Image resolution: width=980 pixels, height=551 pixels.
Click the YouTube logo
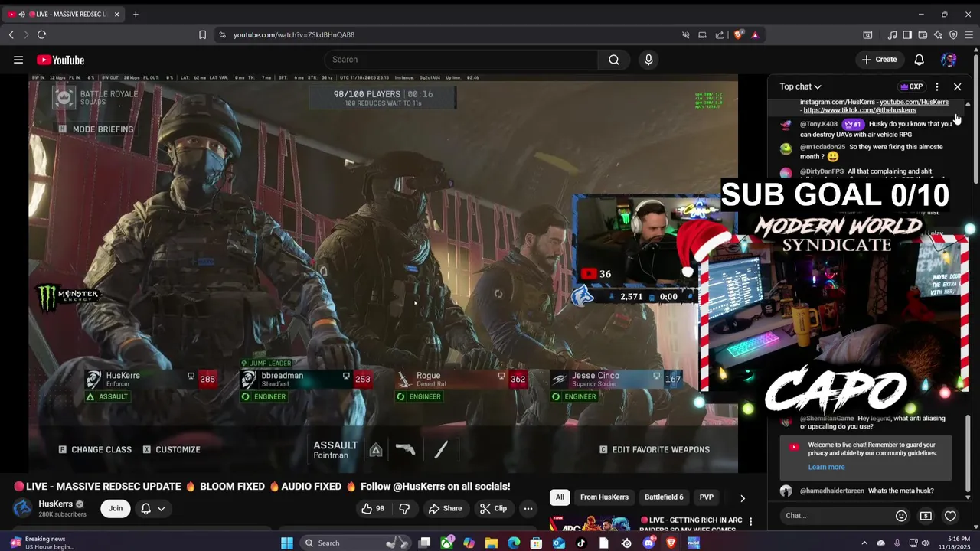click(60, 60)
